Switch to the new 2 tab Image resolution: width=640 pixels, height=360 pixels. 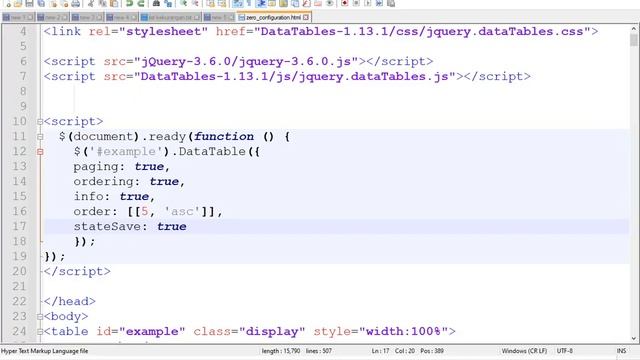tap(52, 18)
